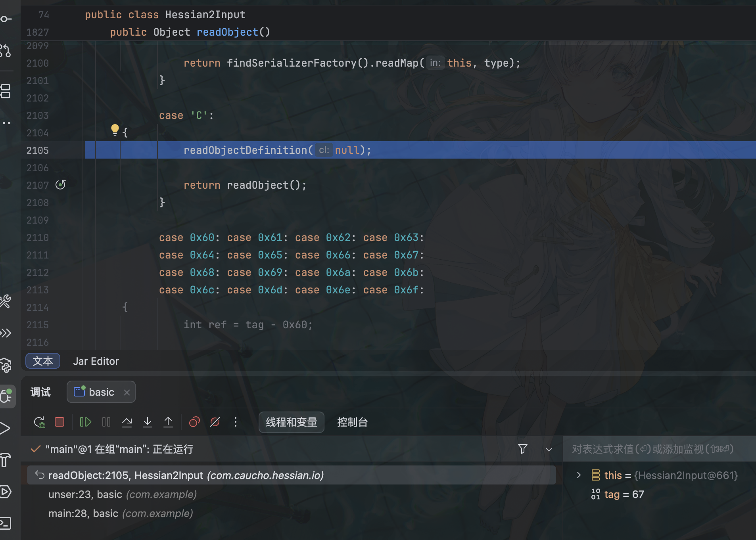This screenshot has height=540, width=756.
Task: Resume program execution
Action: (x=85, y=422)
